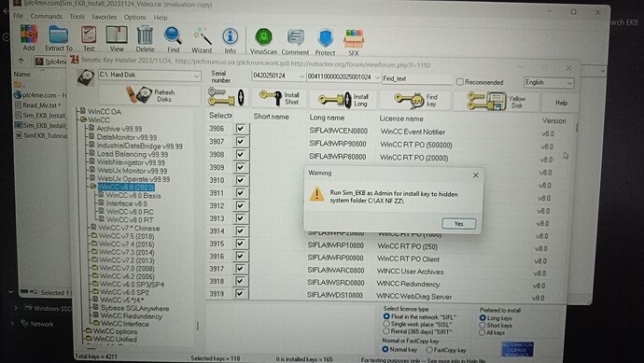644x363 pixels.
Task: Click the up-arrow navigation icon in WinRAR
Action: [x=21, y=61]
